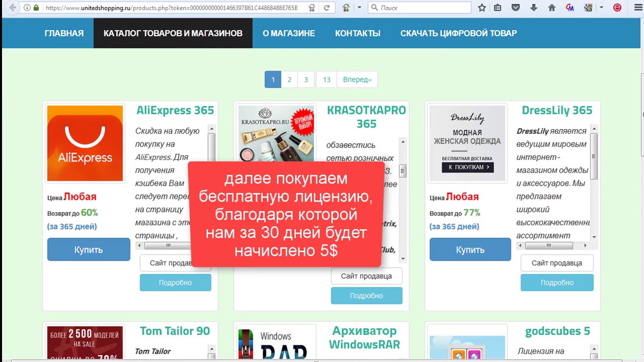Image resolution: width=644 pixels, height=362 pixels.
Task: Open О МАГАЗИНЕ page
Action: (289, 33)
